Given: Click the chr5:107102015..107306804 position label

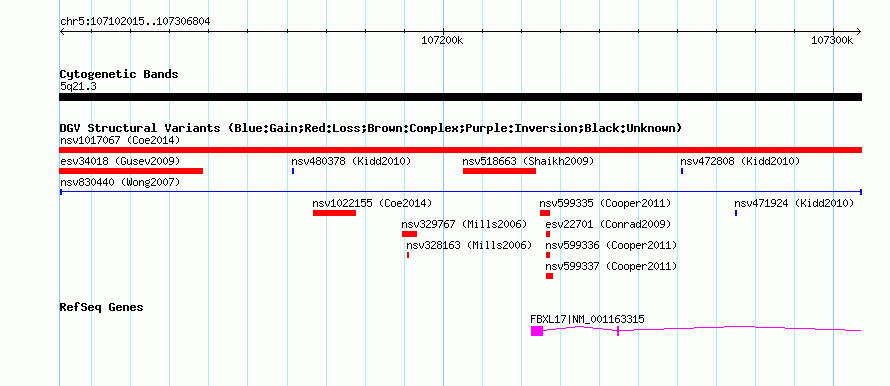Looking at the screenshot, I should coord(135,22).
